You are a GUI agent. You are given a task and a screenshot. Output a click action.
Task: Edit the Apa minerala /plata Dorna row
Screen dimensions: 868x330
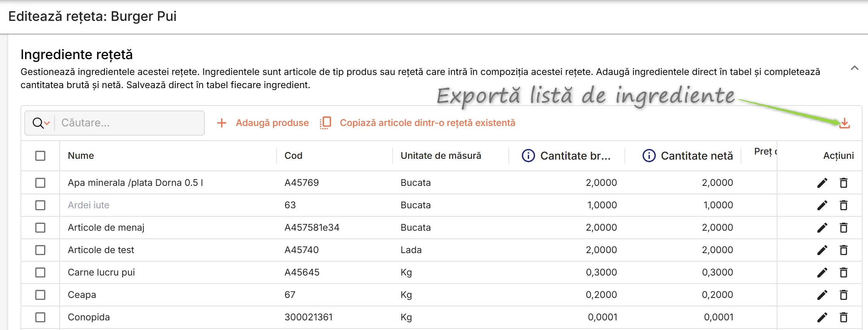click(822, 183)
